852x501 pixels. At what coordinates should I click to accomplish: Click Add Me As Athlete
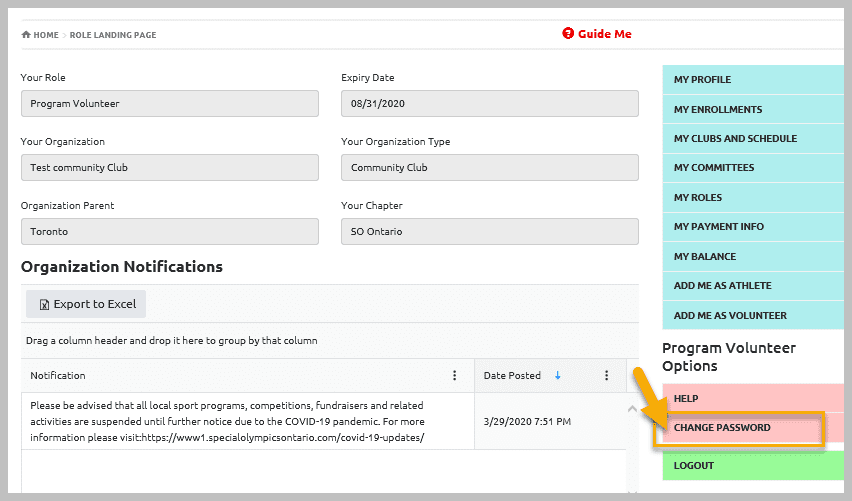pos(753,286)
